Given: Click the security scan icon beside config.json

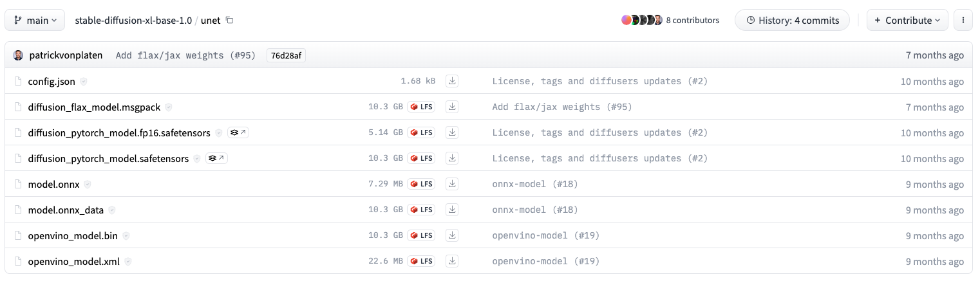Looking at the screenshot, I should click(x=84, y=82).
